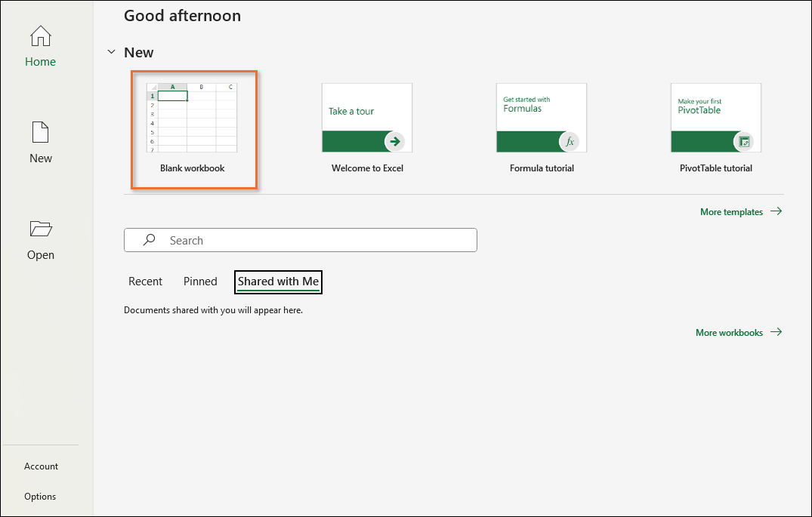Switch to the Recent tab

coord(145,282)
